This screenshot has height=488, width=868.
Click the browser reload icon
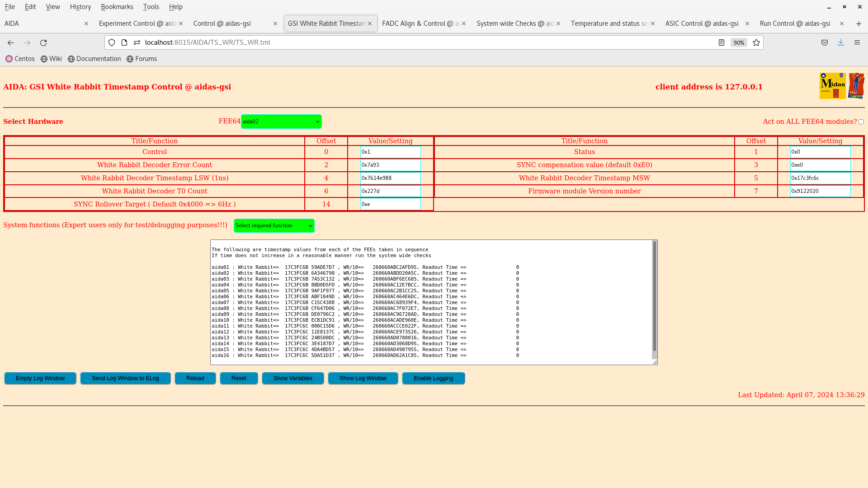click(43, 42)
